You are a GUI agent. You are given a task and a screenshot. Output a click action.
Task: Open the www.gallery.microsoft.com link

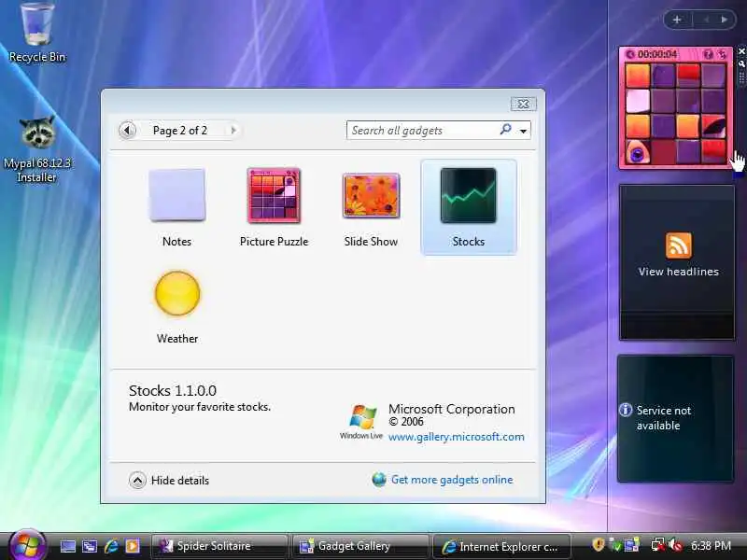tap(456, 437)
